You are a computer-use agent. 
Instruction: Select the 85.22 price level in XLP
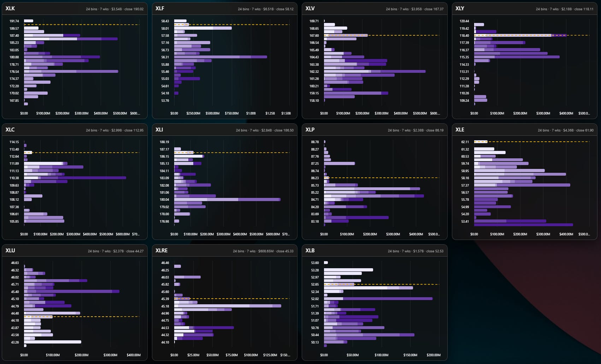coord(315,193)
